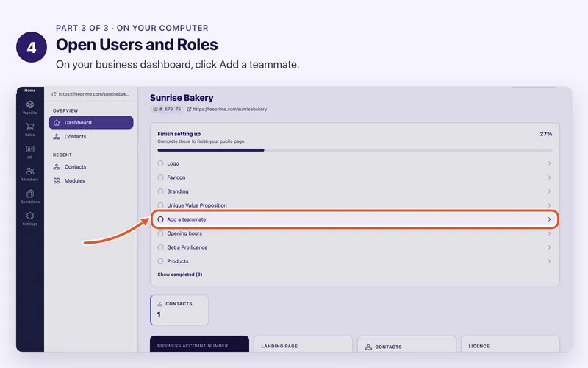This screenshot has width=588, height=368.
Task: Click the icon in the Contacts stat card
Action: tap(159, 304)
